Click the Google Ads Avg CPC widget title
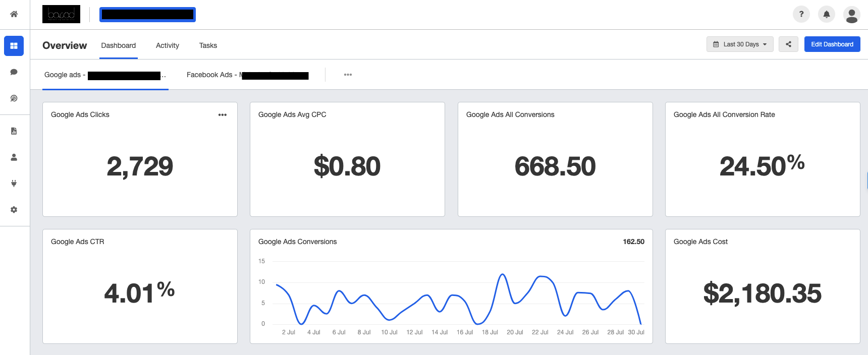This screenshot has height=355, width=868. 292,114
